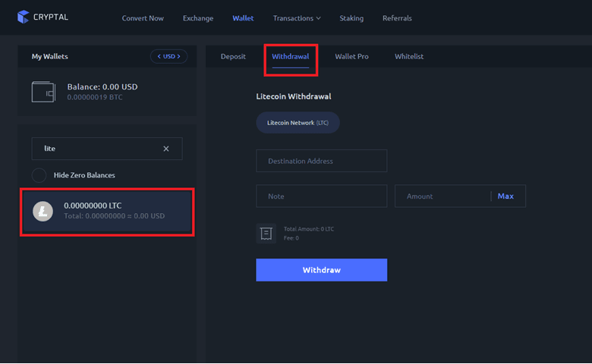Viewport: 592px width, 364px height.
Task: Switch to Wallet Pro tab
Action: pyautogui.click(x=351, y=57)
